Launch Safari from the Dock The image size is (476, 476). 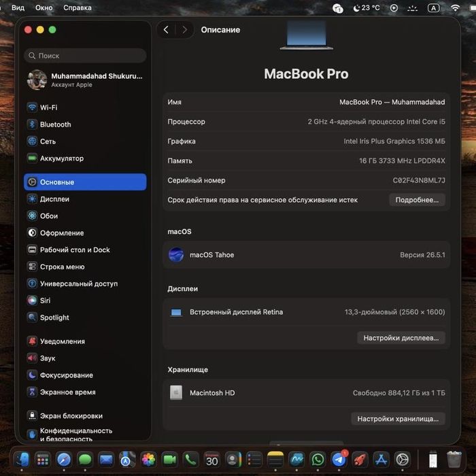[64, 460]
